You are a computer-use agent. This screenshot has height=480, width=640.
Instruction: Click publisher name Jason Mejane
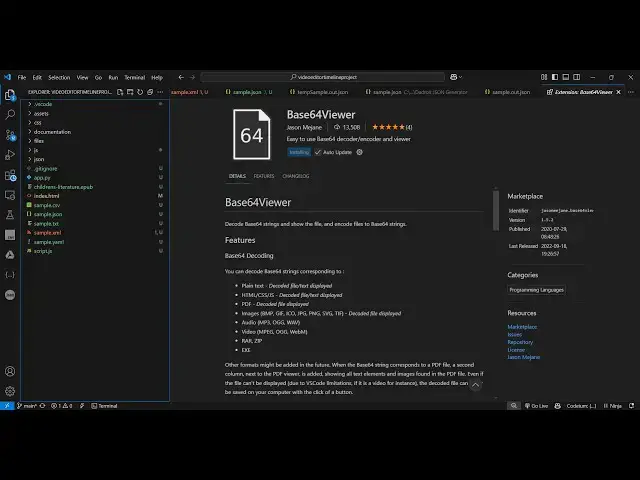pyautogui.click(x=304, y=127)
